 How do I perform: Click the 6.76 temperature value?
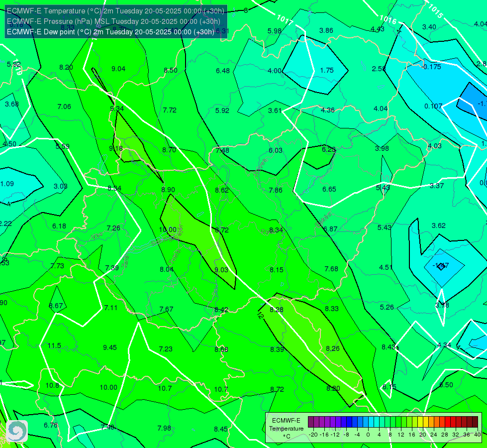[x=51, y=425]
